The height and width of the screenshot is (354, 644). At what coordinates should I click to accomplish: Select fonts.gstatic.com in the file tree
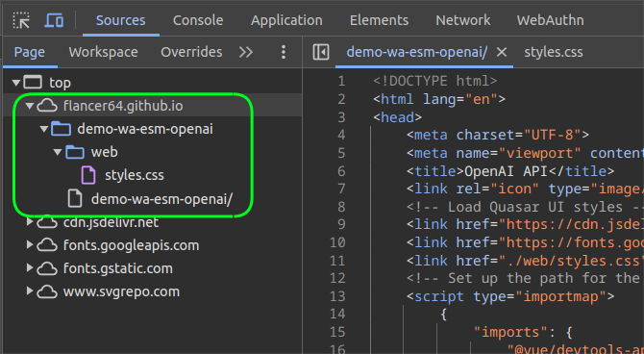(118, 268)
